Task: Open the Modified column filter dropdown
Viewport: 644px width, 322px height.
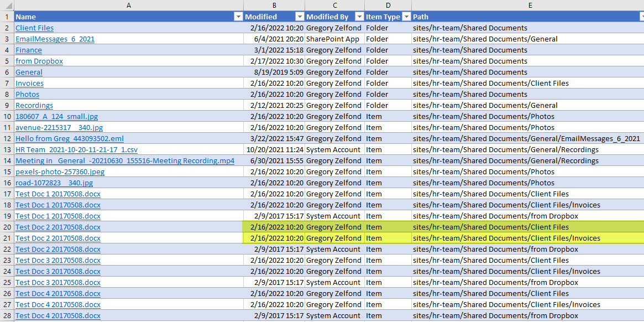Action: point(299,17)
